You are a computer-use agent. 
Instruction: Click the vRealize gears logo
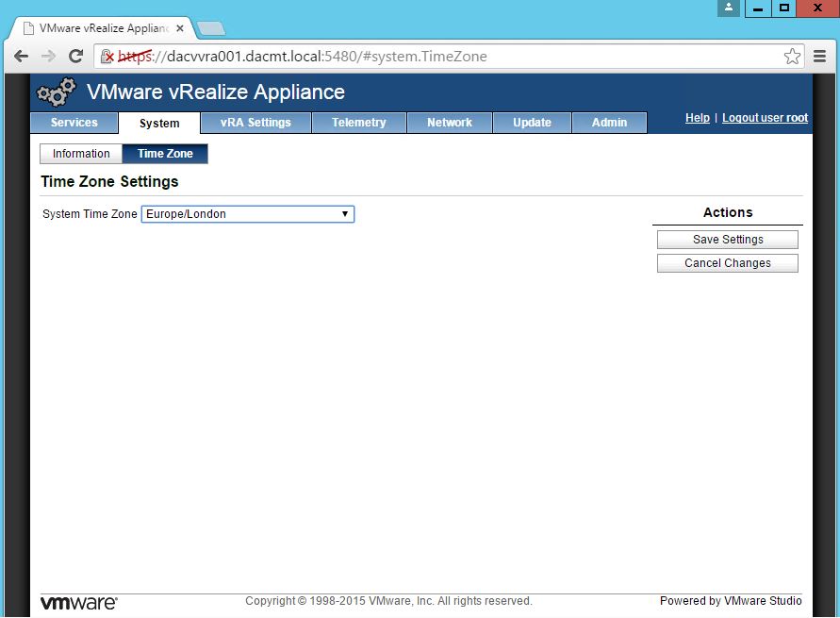point(57,92)
